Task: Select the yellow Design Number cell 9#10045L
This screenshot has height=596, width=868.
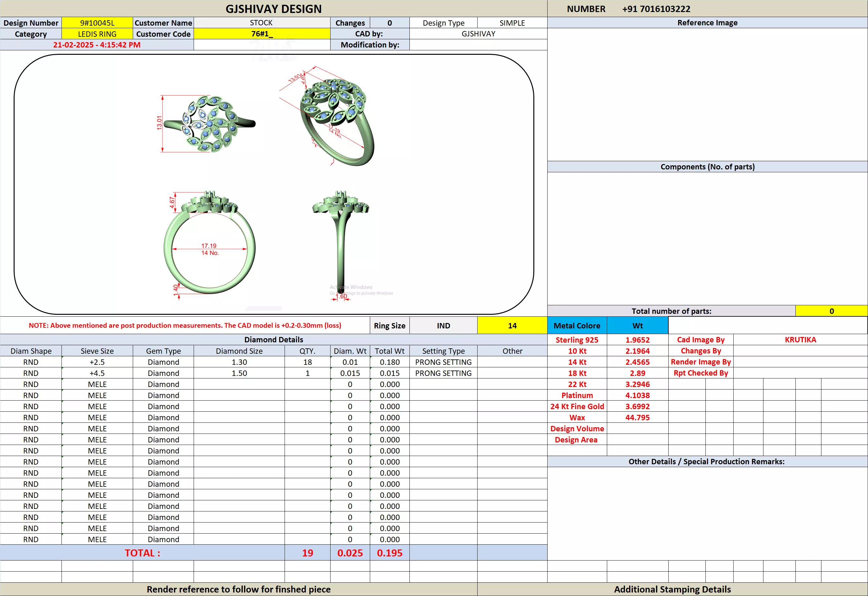Action: click(x=97, y=23)
